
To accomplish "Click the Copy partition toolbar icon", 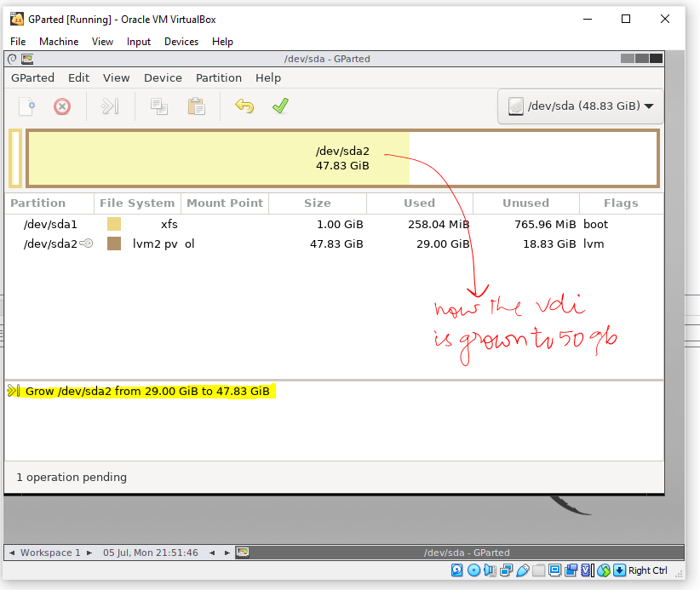I will point(159,106).
